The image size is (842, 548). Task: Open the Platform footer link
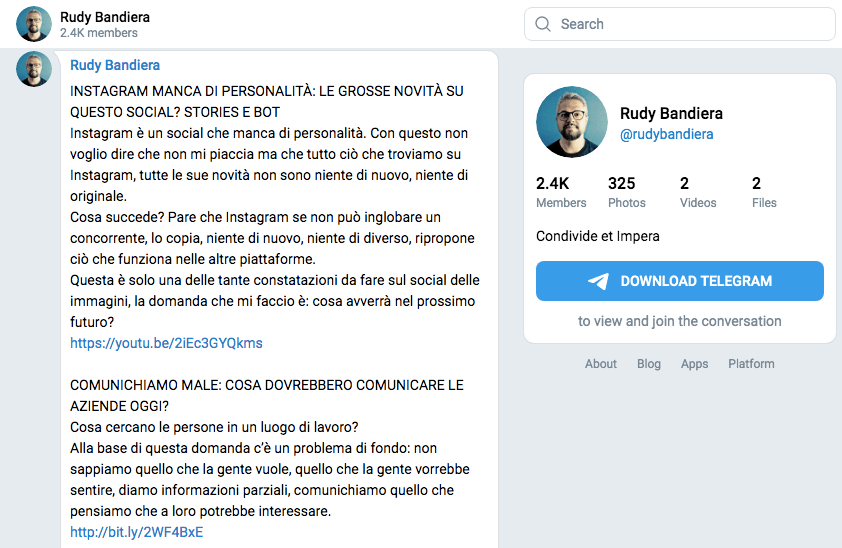[x=751, y=364]
